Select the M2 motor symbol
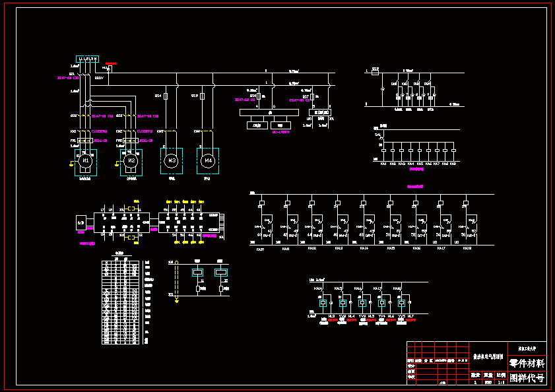This screenshot has width=555, height=392. click(x=131, y=160)
